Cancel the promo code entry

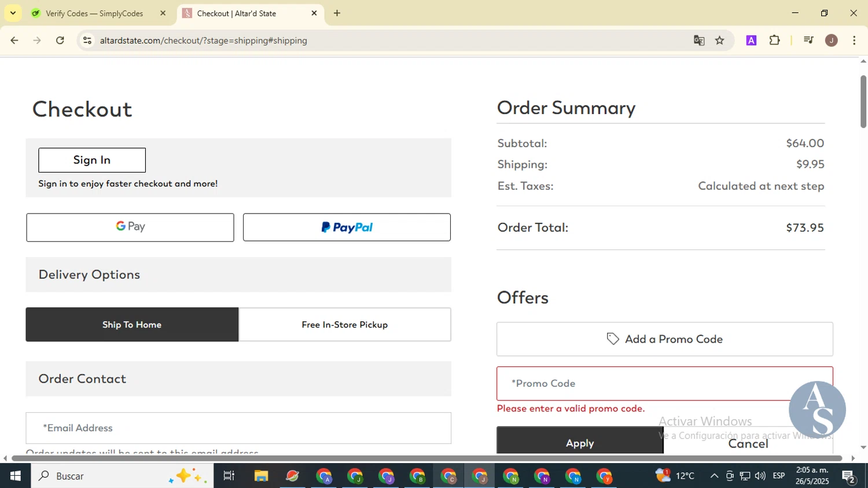pyautogui.click(x=748, y=442)
